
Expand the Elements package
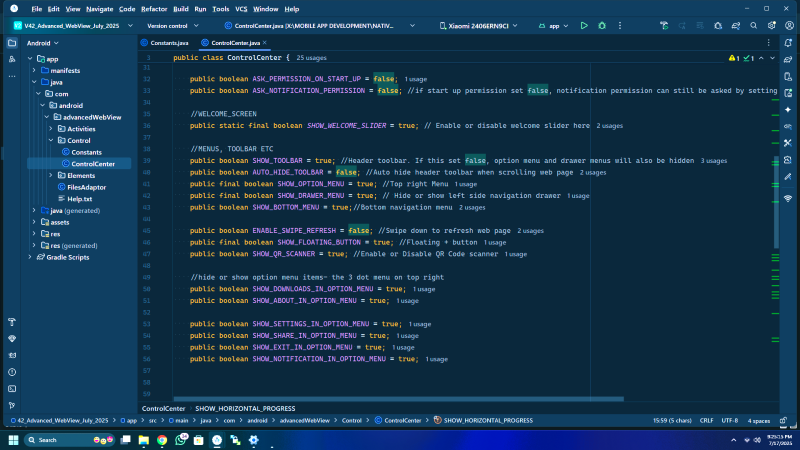pos(51,176)
